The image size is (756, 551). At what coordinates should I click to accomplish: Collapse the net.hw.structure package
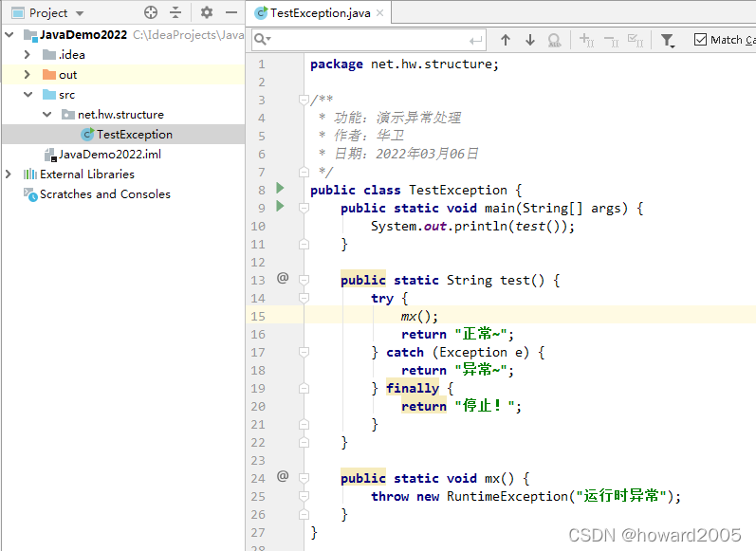pyautogui.click(x=46, y=114)
